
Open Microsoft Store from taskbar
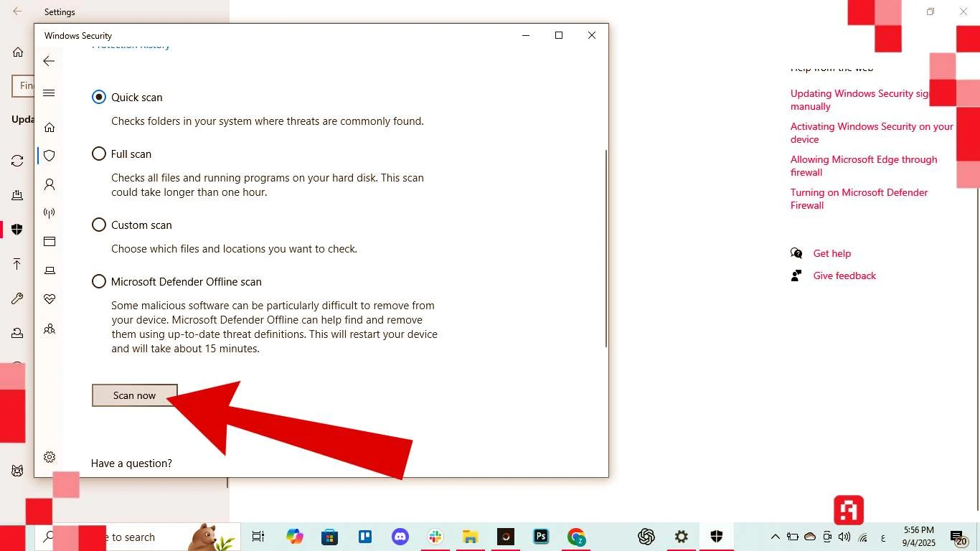tap(329, 537)
